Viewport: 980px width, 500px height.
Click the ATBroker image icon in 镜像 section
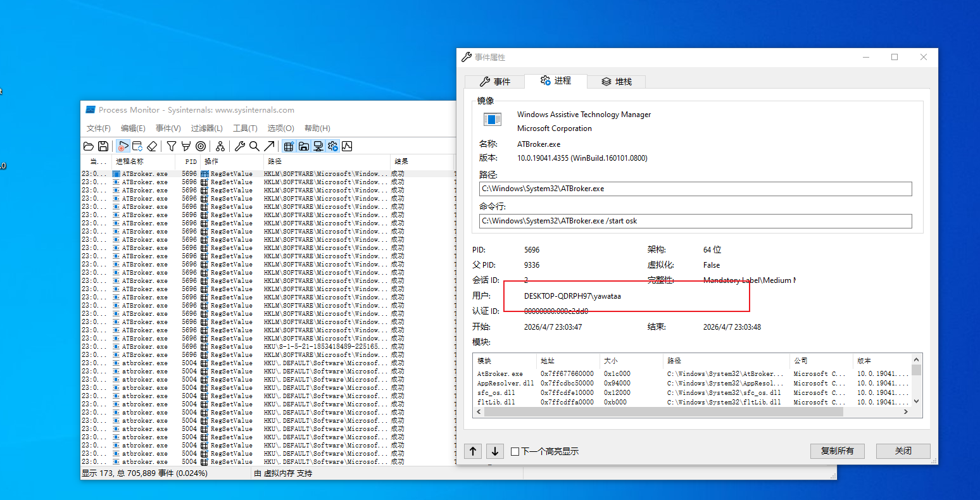tap(493, 120)
